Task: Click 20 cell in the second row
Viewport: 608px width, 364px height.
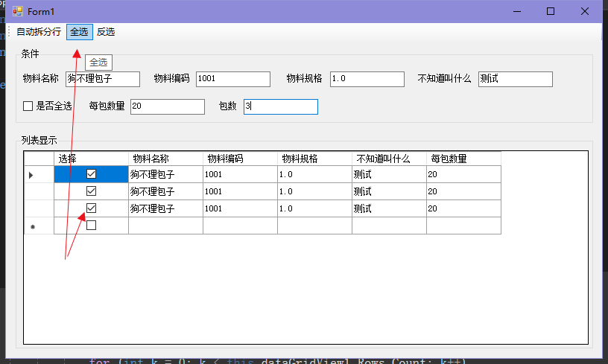Action: click(463, 191)
